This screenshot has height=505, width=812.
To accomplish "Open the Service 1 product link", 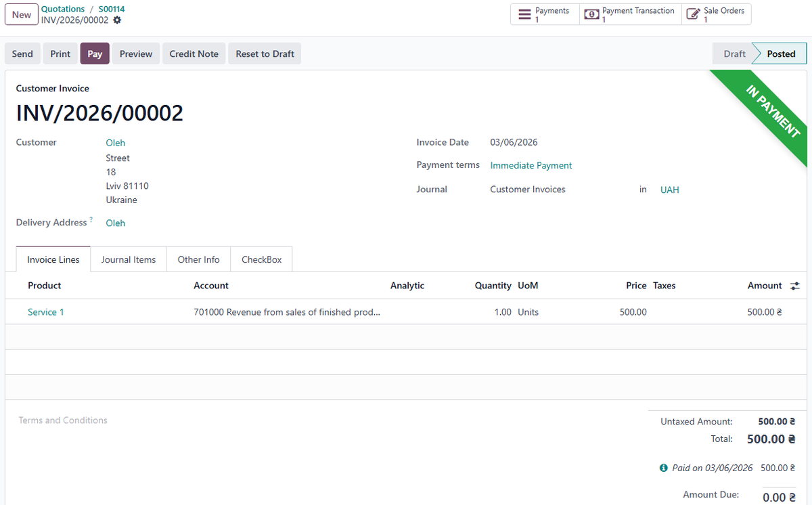I will coord(45,312).
